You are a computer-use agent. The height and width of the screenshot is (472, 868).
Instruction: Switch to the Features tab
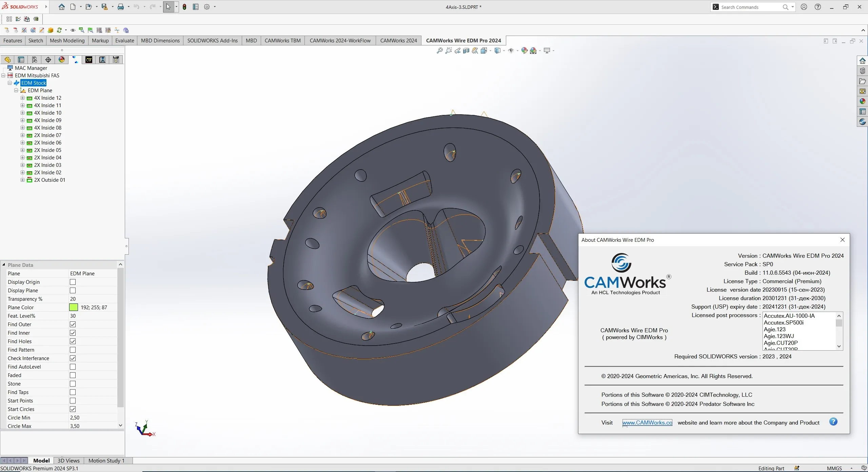coord(13,41)
